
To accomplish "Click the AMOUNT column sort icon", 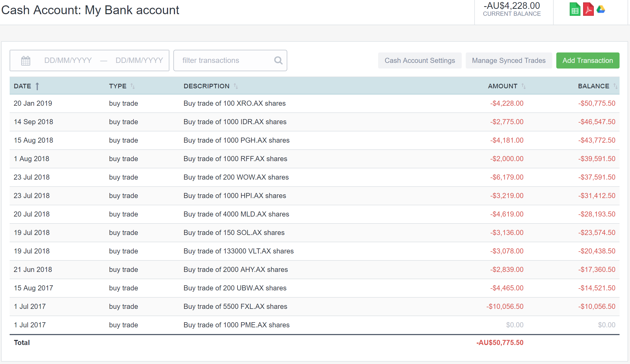I will point(524,86).
